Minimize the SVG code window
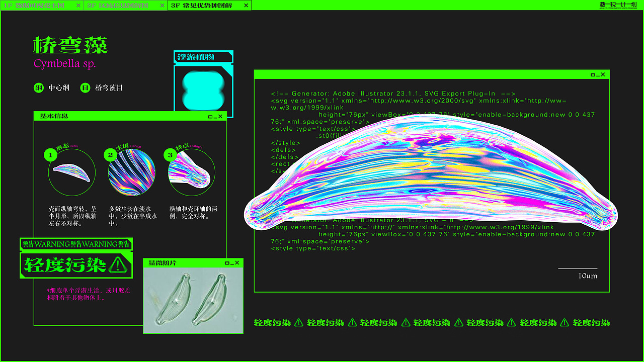 598,76
